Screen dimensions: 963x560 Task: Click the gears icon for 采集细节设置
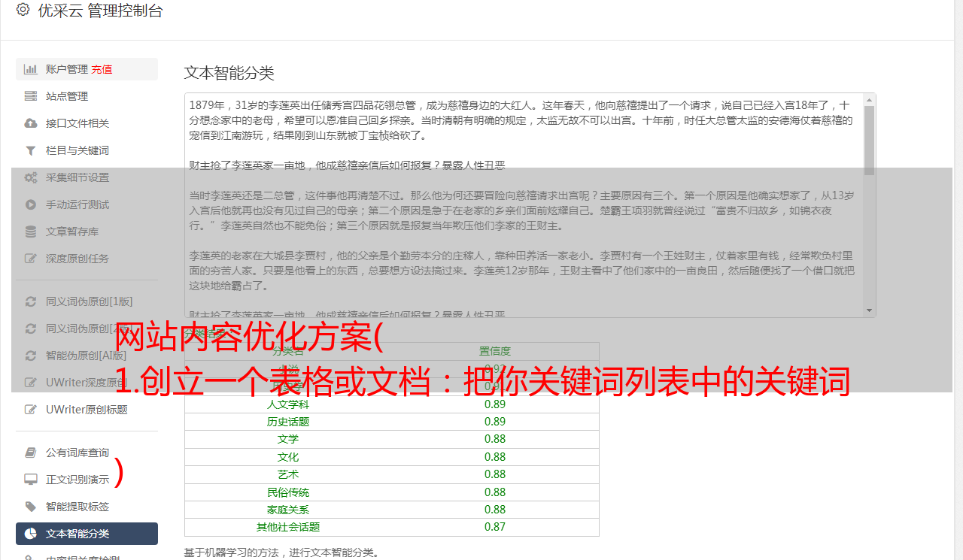tap(31, 177)
